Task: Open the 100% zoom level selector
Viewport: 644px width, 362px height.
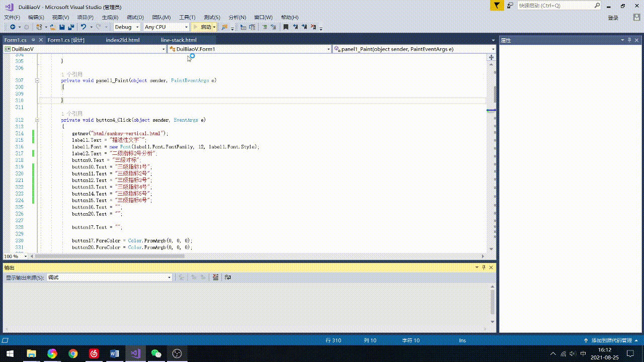Action: [x=13, y=256]
